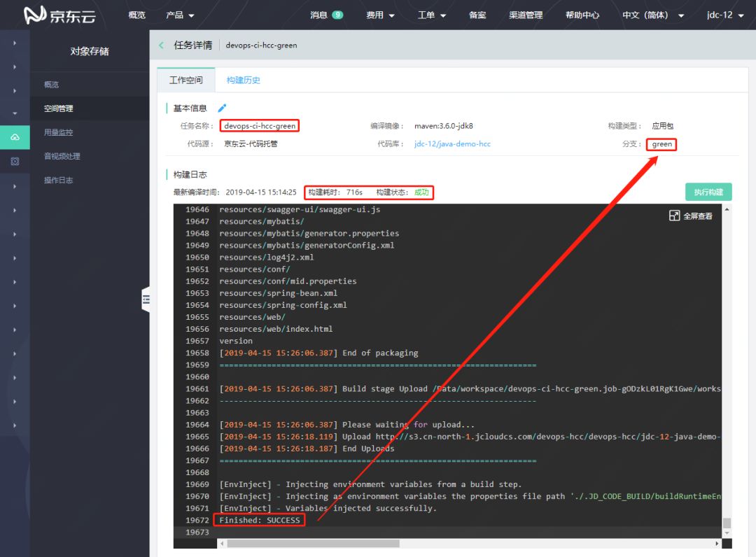Click the pencil edit icon beside 基本信息
This screenshot has width=756, height=557.
pyautogui.click(x=222, y=108)
